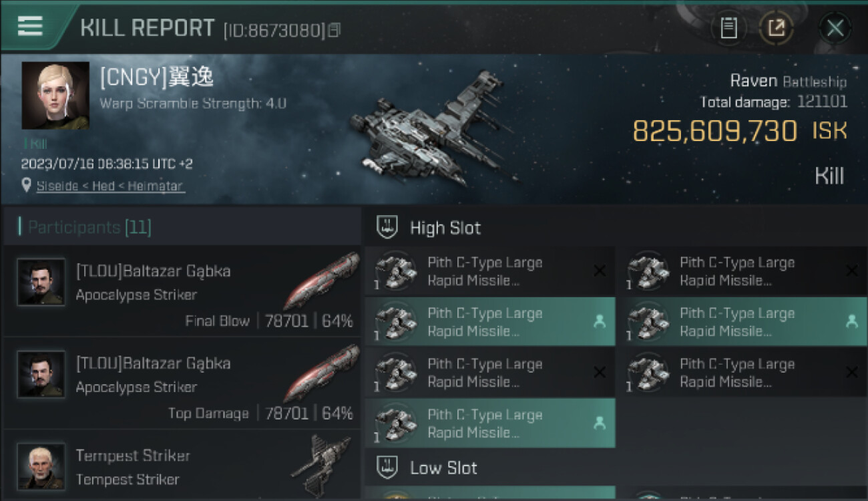Open the Siseide location link
The height and width of the screenshot is (501, 868).
110,186
